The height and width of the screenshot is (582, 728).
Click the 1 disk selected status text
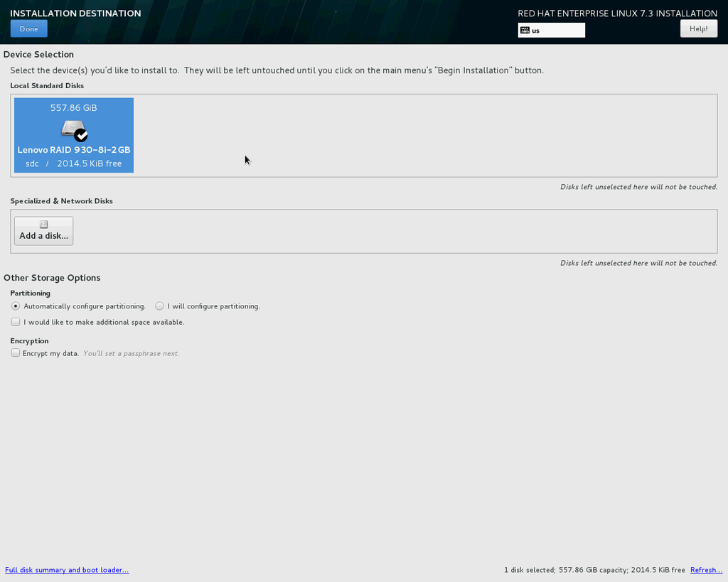pos(594,570)
